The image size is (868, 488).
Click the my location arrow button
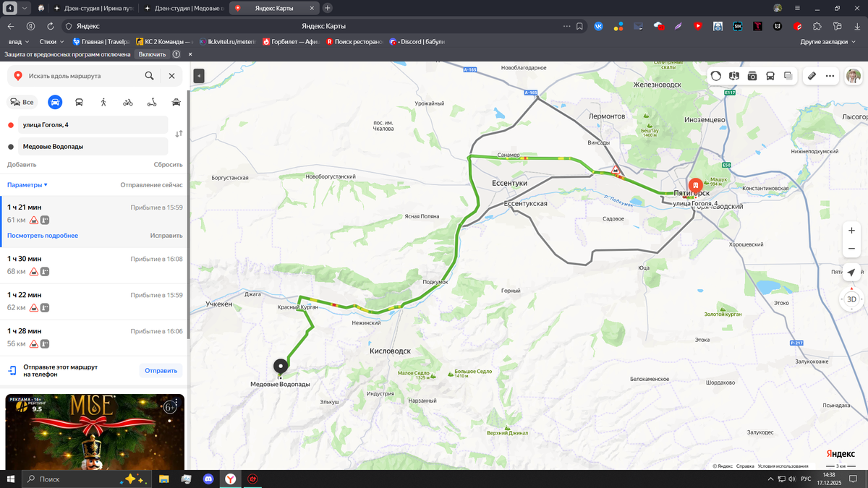(851, 273)
